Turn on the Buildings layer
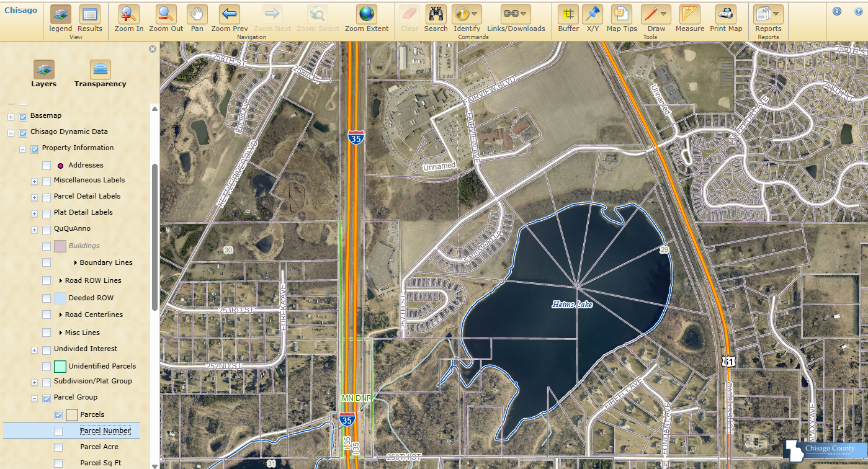The width and height of the screenshot is (868, 469). (47, 246)
